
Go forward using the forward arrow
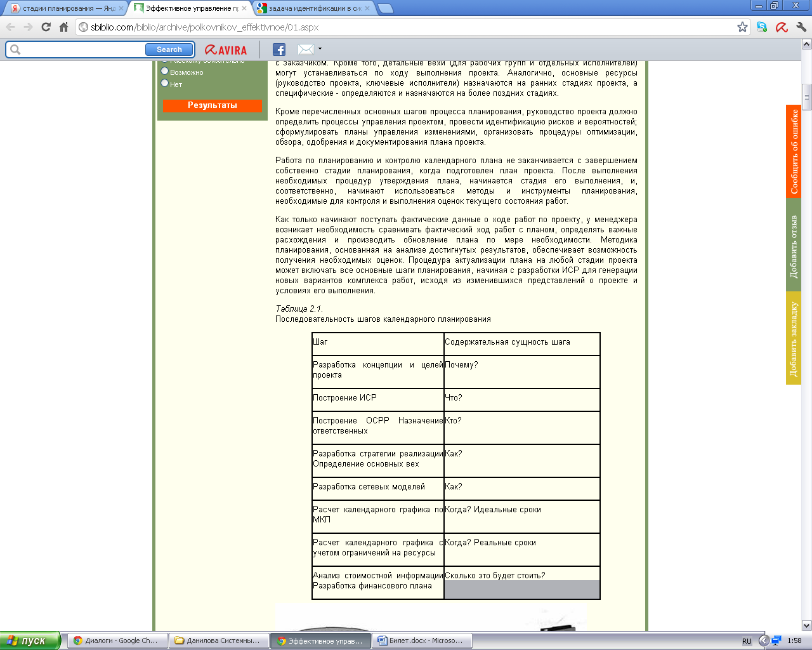point(28,27)
